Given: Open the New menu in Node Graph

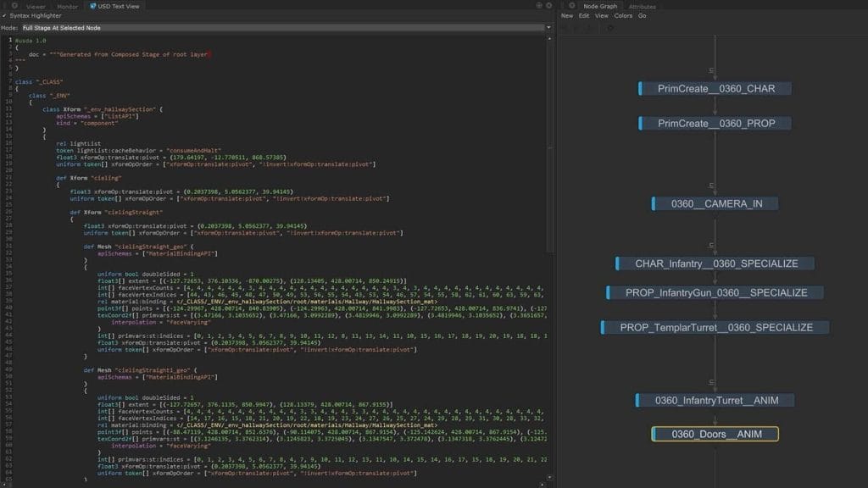Looking at the screenshot, I should point(567,16).
